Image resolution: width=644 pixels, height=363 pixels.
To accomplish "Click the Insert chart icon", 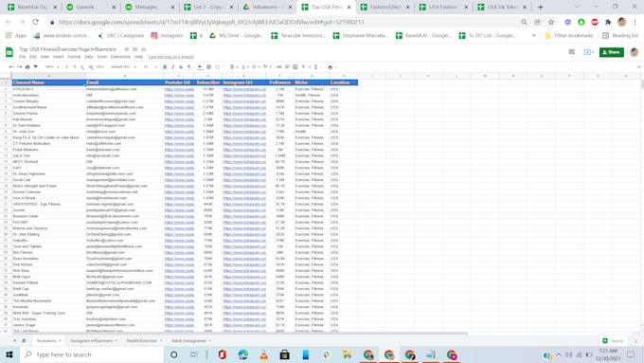I will pyautogui.click(x=295, y=66).
